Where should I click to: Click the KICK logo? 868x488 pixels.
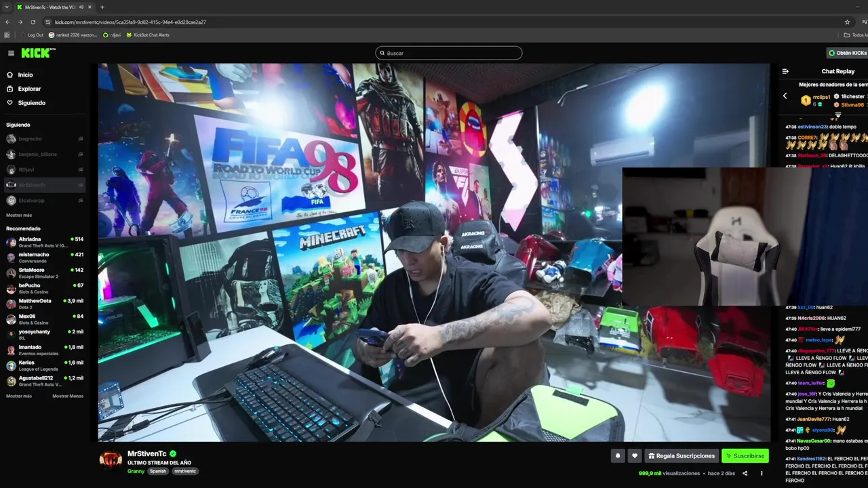(x=38, y=53)
